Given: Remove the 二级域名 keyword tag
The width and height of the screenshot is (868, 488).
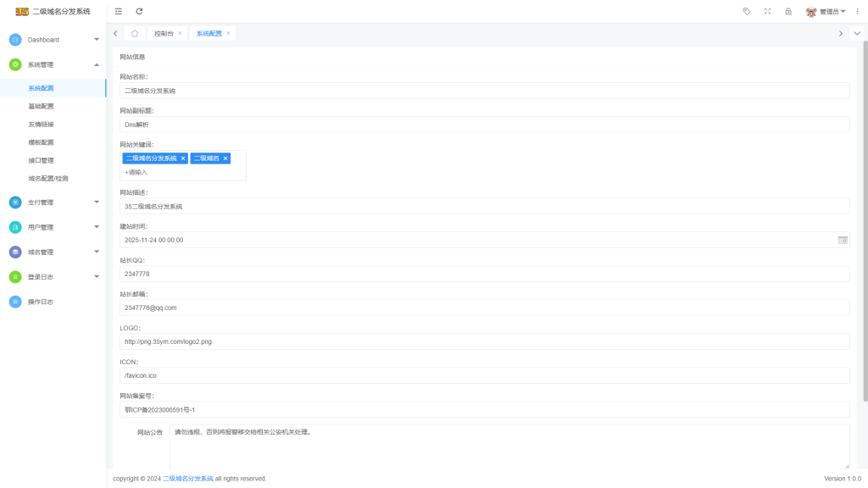Looking at the screenshot, I should pos(225,158).
